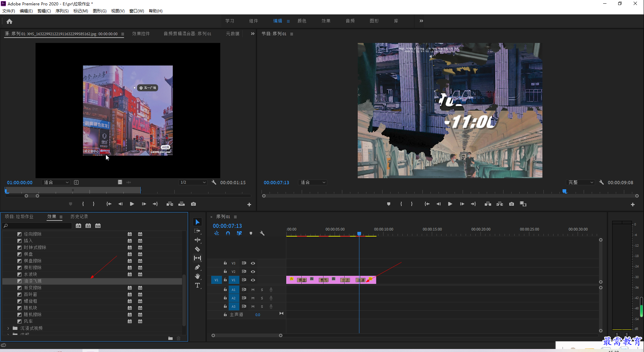Image resolution: width=644 pixels, height=352 pixels.
Task: Switch to 效果控件 tab
Action: tap(141, 34)
